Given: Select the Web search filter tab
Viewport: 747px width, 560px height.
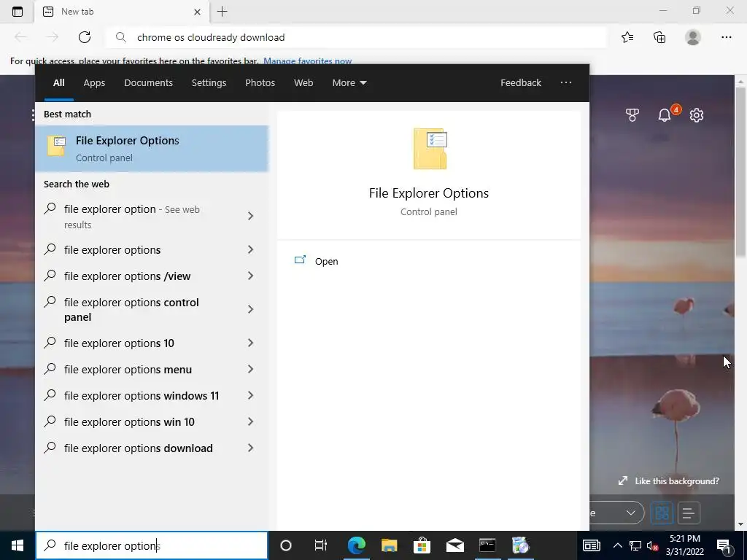Looking at the screenshot, I should pyautogui.click(x=303, y=83).
